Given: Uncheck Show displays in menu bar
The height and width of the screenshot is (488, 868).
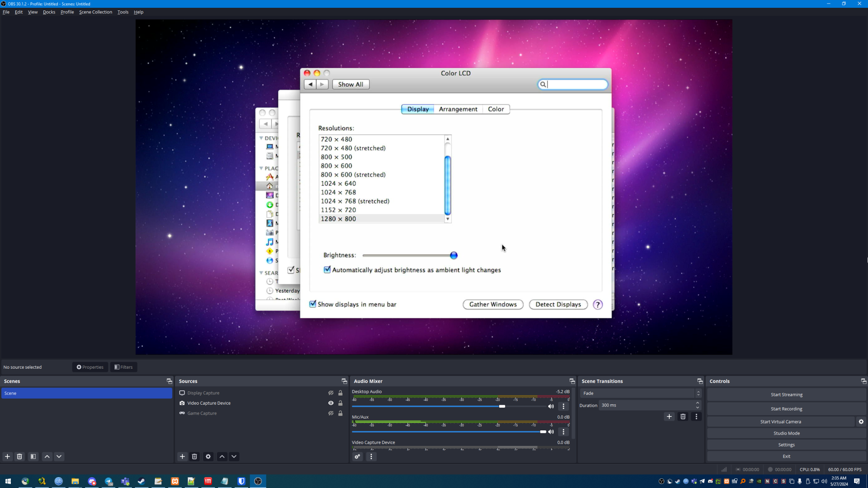Looking at the screenshot, I should (312, 304).
